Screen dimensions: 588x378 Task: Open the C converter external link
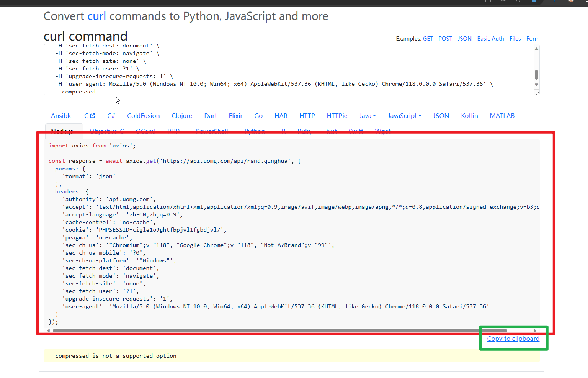tap(90, 116)
